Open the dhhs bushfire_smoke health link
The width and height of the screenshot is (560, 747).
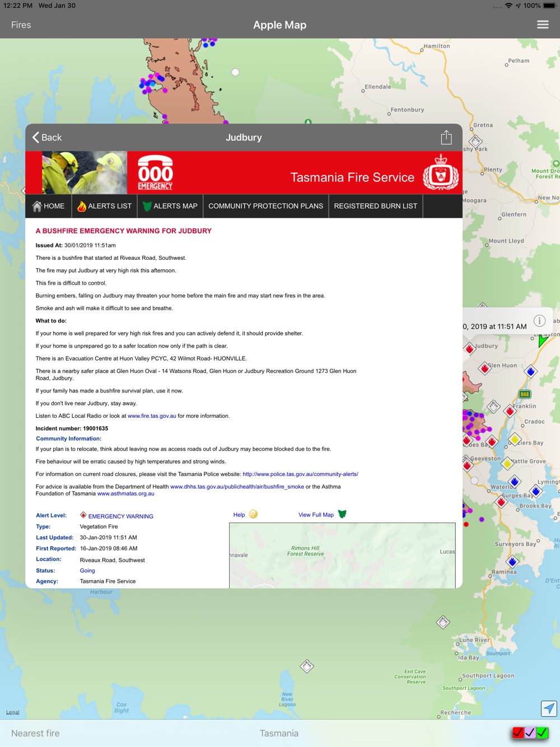click(x=237, y=487)
